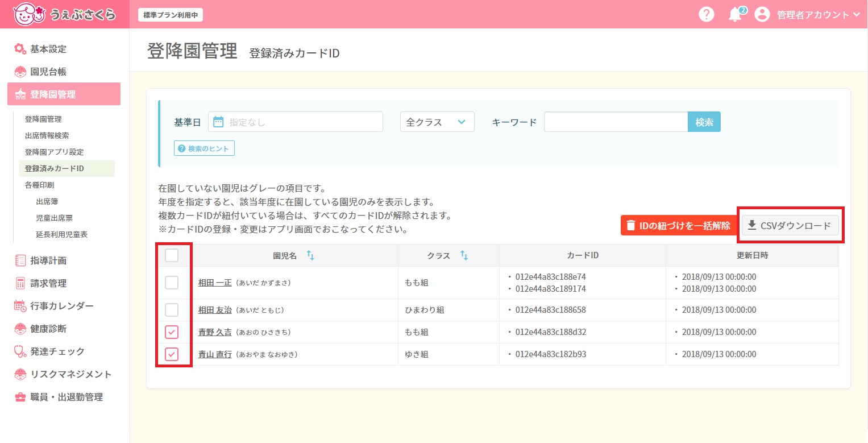The image size is (868, 443).
Task: Click the user avatar icon in header
Action: coord(762,15)
